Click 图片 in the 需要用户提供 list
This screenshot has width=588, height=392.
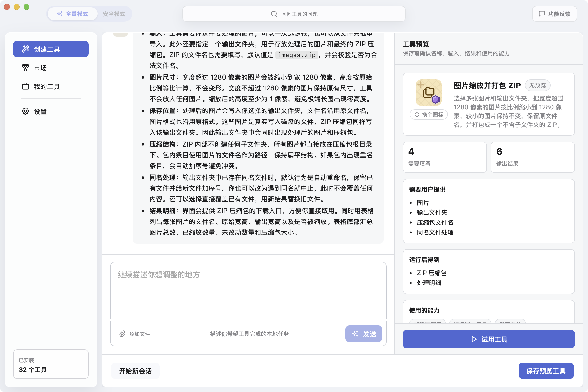pos(423,202)
